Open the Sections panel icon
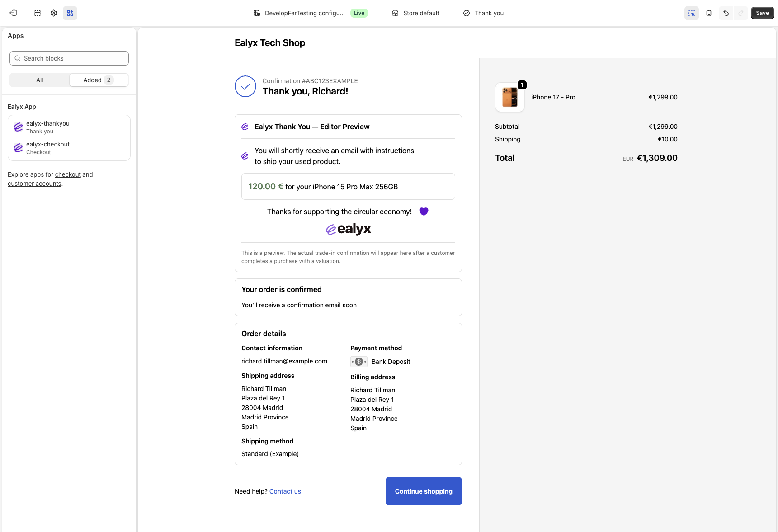 point(38,13)
